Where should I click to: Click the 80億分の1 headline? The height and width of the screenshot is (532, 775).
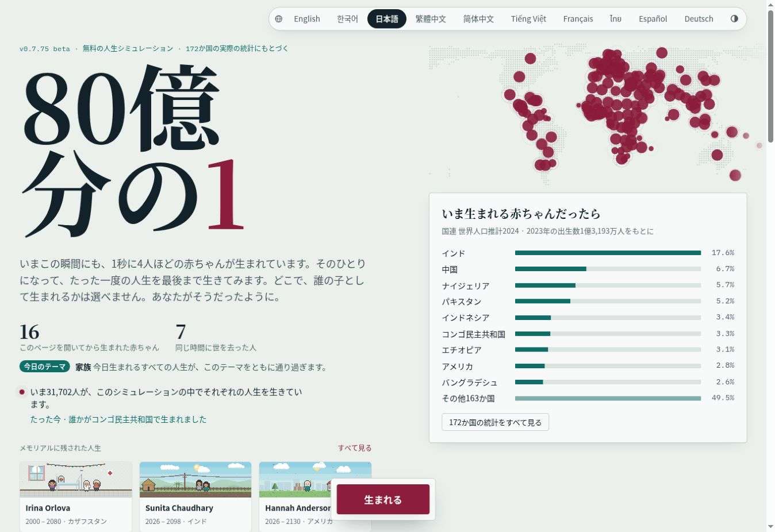coord(134,150)
